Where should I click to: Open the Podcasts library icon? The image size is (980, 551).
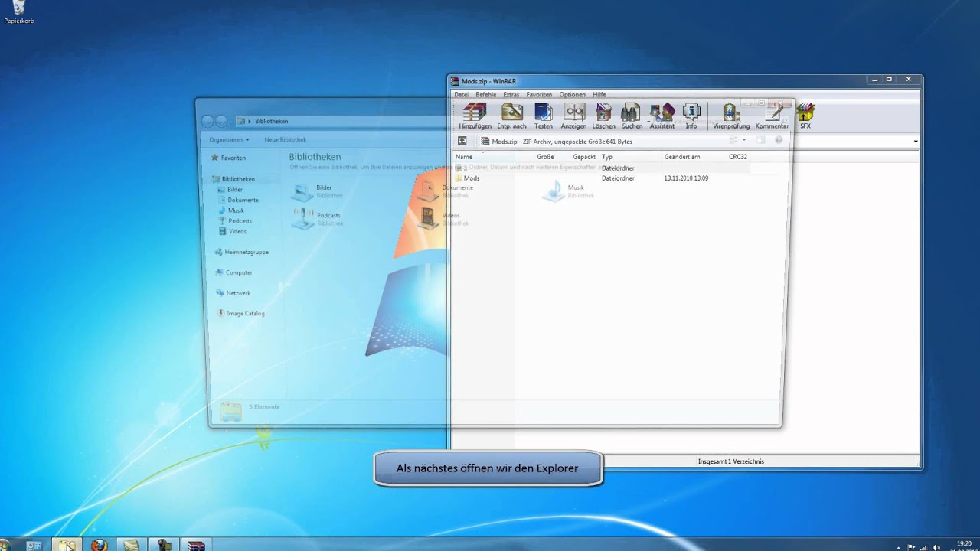coord(303,219)
